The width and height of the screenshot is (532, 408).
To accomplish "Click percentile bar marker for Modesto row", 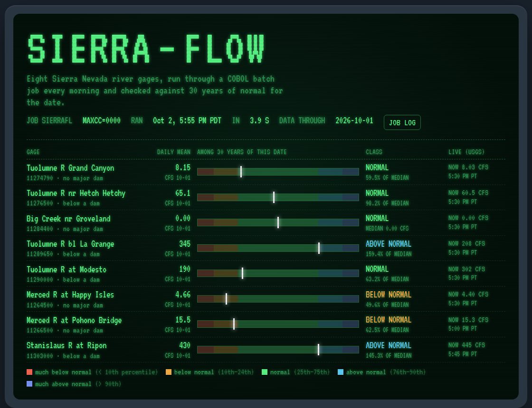I will [x=242, y=273].
